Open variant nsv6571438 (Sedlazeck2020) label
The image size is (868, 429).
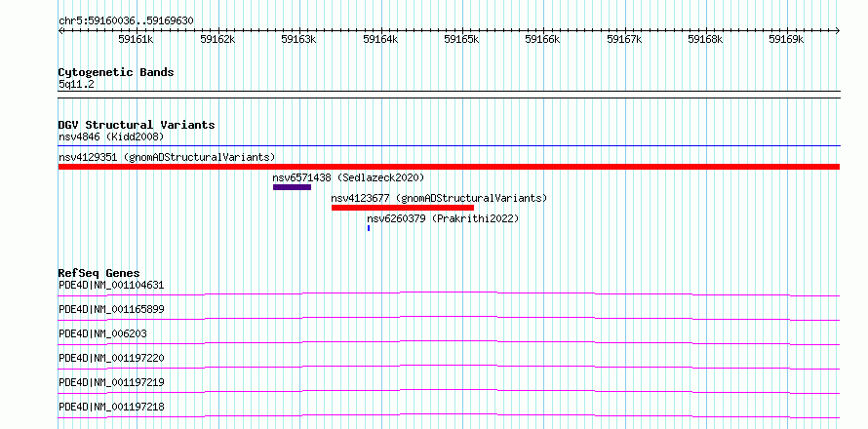(348, 177)
